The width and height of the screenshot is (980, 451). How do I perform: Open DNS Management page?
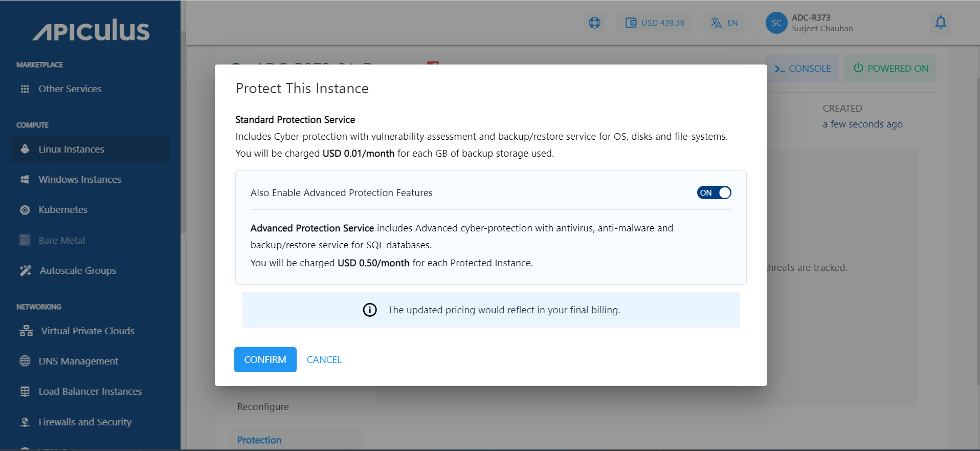coord(78,361)
